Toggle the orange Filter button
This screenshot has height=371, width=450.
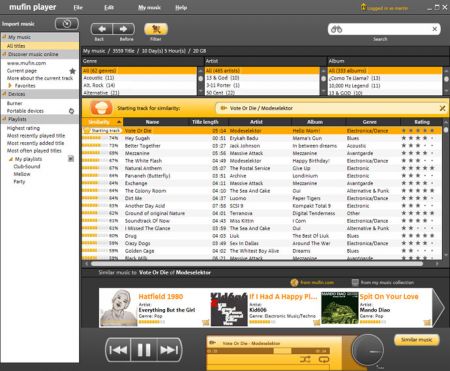click(x=156, y=29)
